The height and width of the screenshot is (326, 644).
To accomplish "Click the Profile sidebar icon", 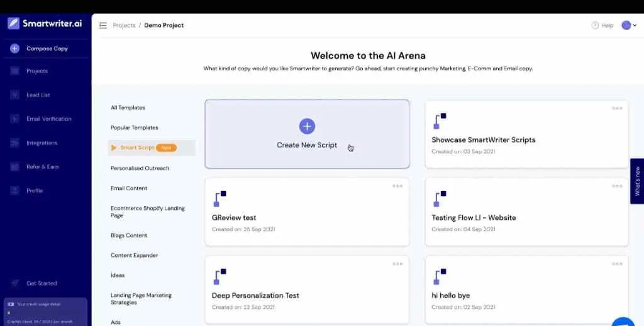I will coord(15,190).
